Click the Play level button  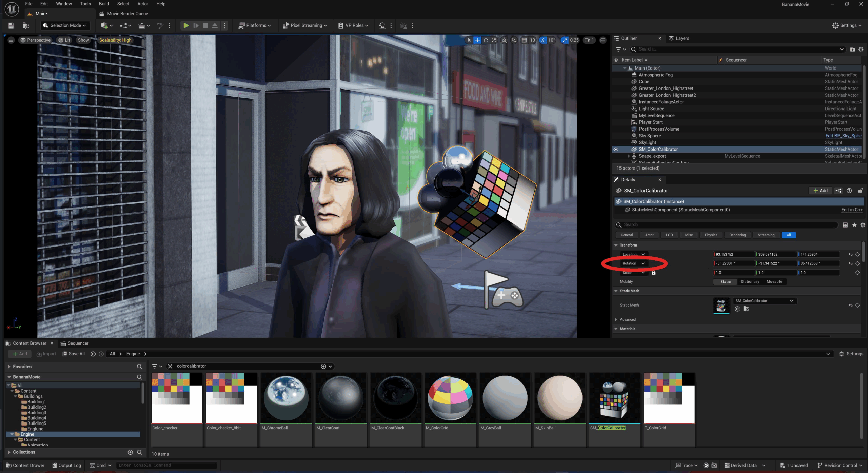coord(186,25)
